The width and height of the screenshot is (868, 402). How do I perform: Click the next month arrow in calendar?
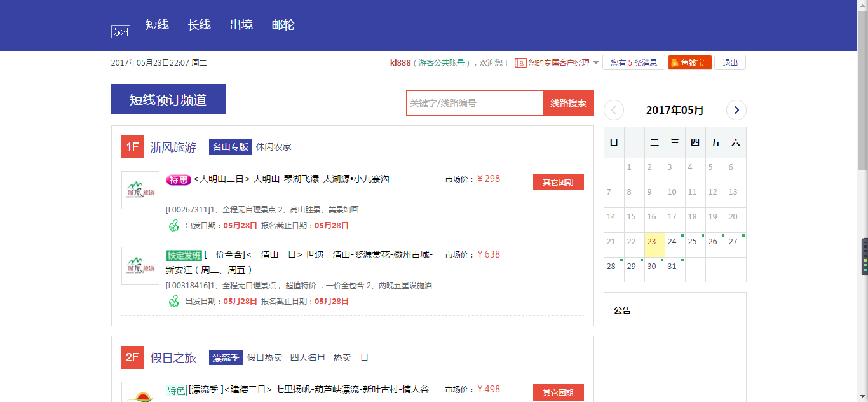(x=736, y=110)
